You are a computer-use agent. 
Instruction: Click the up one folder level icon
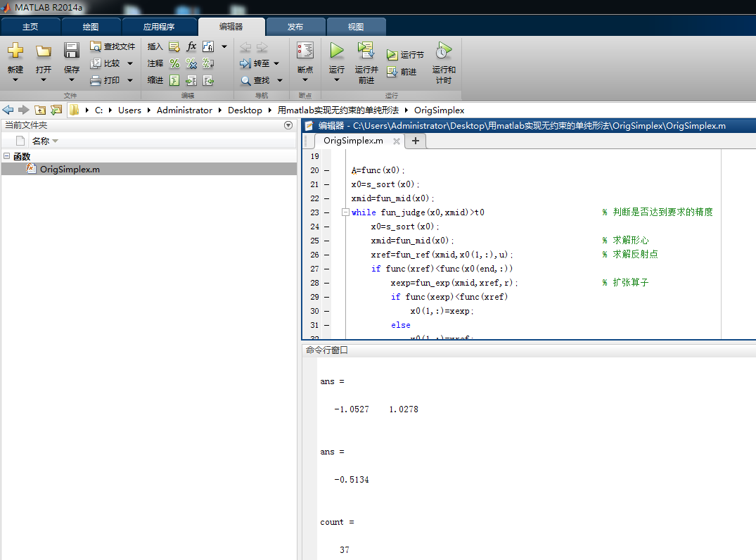tap(40, 110)
